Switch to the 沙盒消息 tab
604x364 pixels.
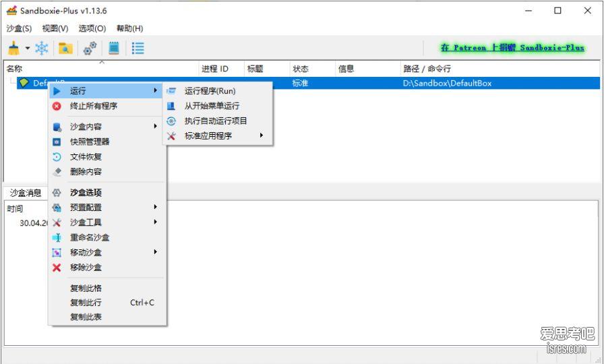click(x=25, y=193)
